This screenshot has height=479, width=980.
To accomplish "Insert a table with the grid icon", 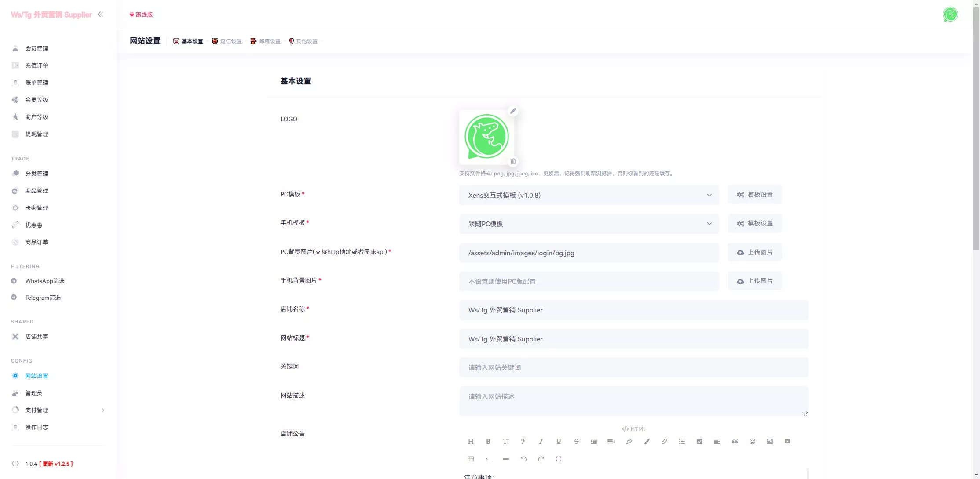I will 471,459.
